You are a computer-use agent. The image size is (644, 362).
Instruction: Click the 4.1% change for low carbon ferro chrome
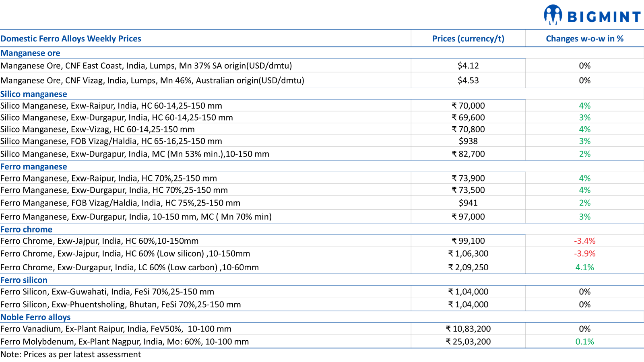click(584, 267)
